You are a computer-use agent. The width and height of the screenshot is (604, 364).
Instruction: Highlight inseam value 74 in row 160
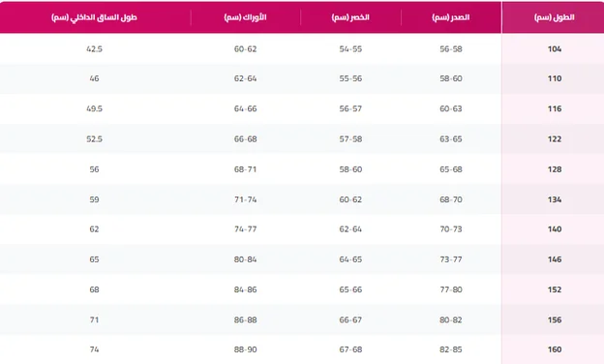[x=95, y=349]
